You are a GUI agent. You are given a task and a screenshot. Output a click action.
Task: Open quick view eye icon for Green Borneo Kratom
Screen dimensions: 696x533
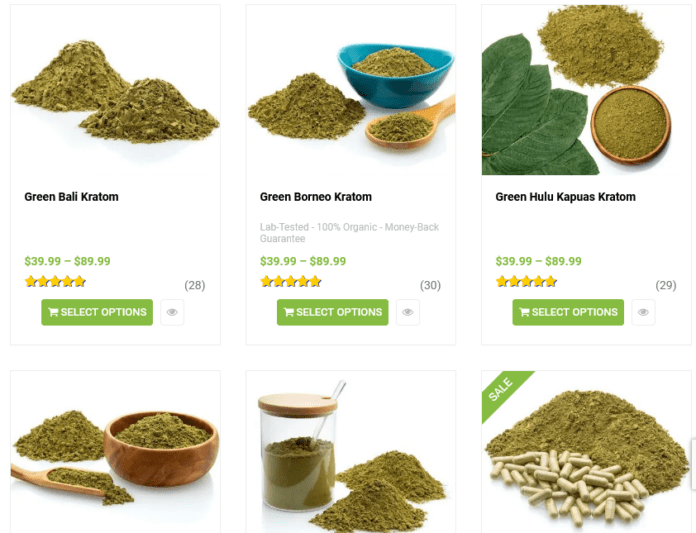tap(407, 312)
